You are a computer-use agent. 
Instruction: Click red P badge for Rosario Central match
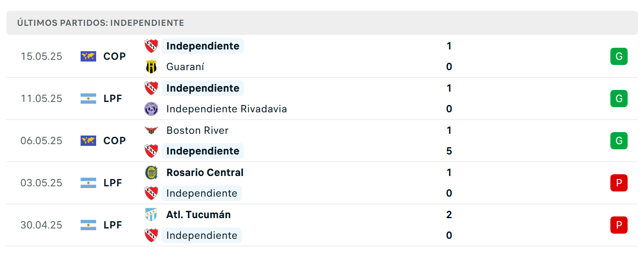(619, 183)
